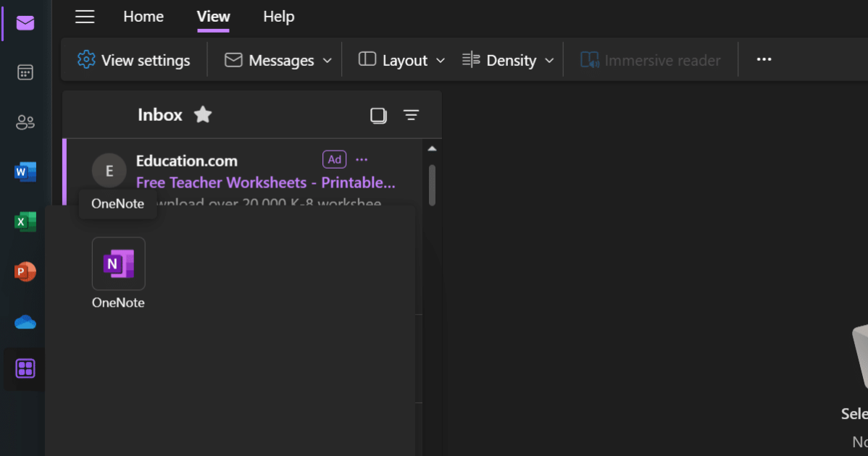Expand the Layout dropdown
Image resolution: width=868 pixels, height=456 pixels.
(402, 60)
